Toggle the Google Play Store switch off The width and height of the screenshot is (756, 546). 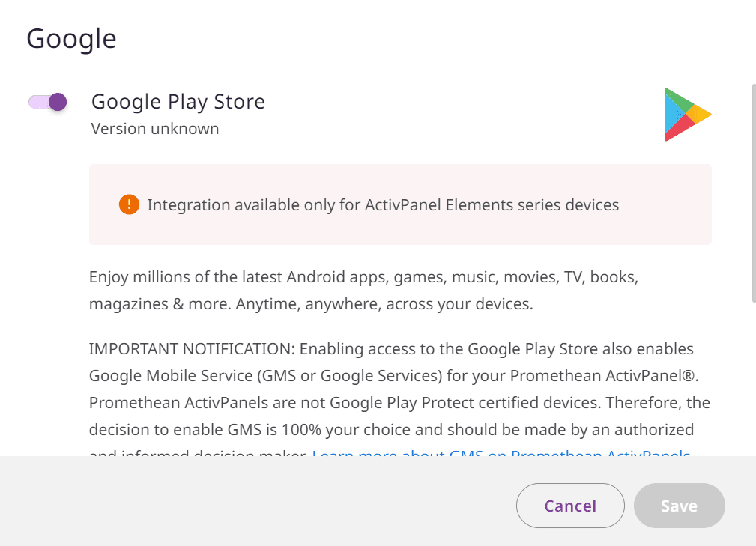tap(47, 102)
